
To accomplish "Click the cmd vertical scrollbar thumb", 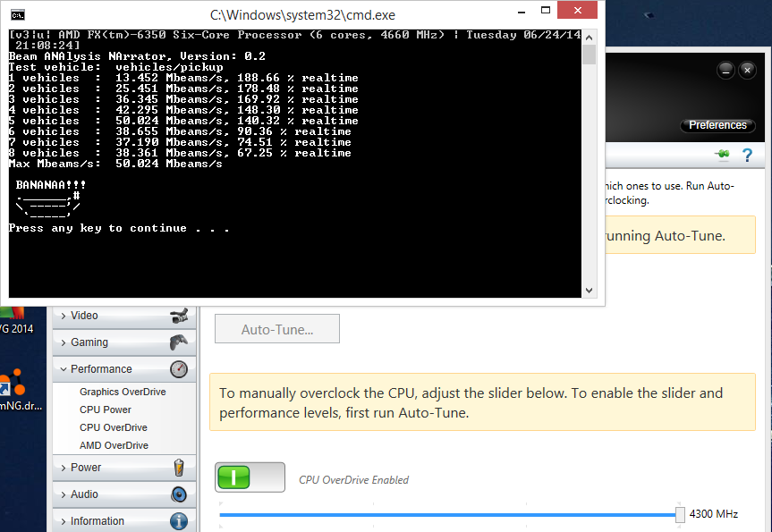I will [x=589, y=55].
